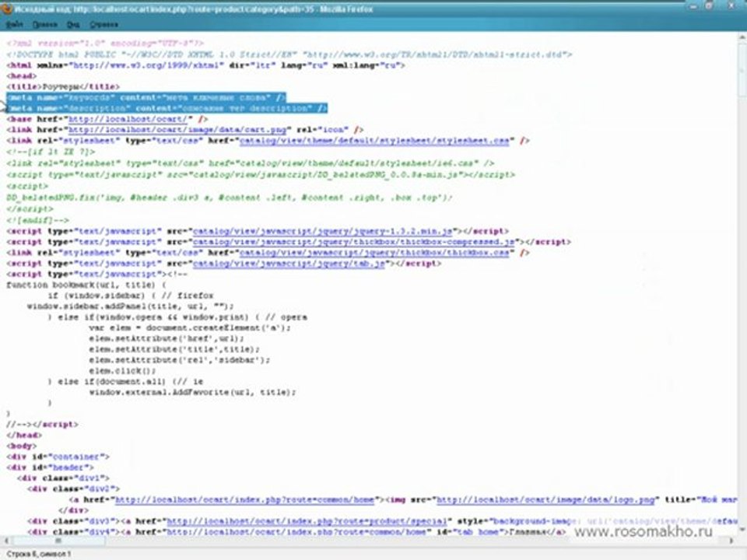Open the Справка menu
Viewport: 747px width, 560px height.
coord(103,24)
